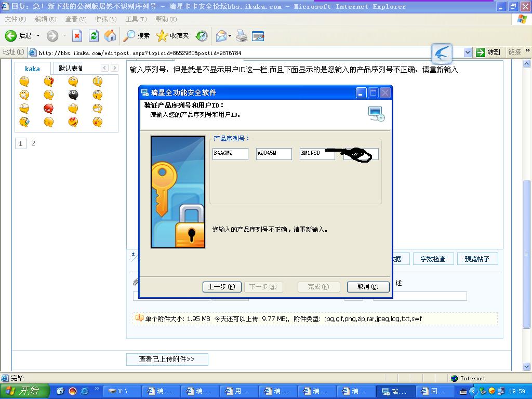Click the Windows 开始 Start button
Screen dimensions: 532x399
pos(25,391)
